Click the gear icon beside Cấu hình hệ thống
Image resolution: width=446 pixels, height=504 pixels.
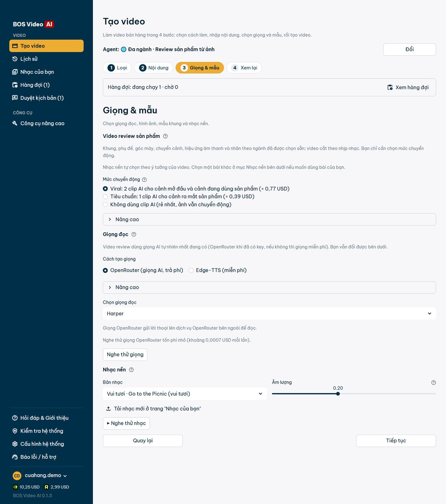pos(15,444)
